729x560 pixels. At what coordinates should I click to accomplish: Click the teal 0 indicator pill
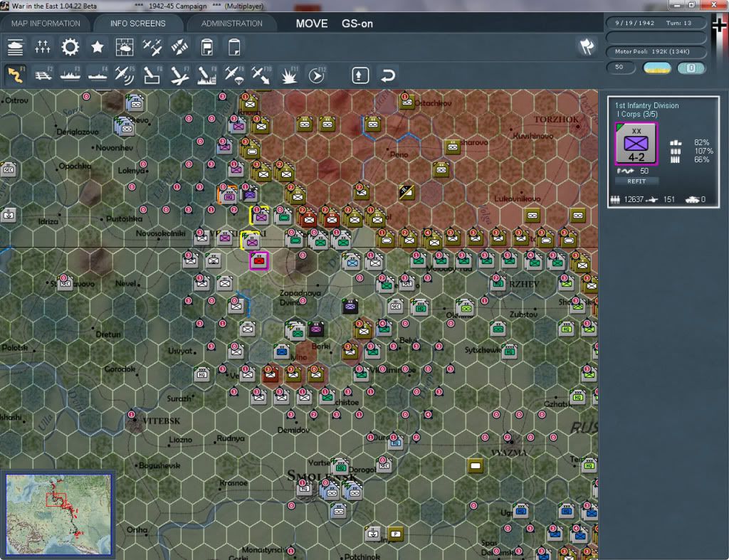pos(691,68)
